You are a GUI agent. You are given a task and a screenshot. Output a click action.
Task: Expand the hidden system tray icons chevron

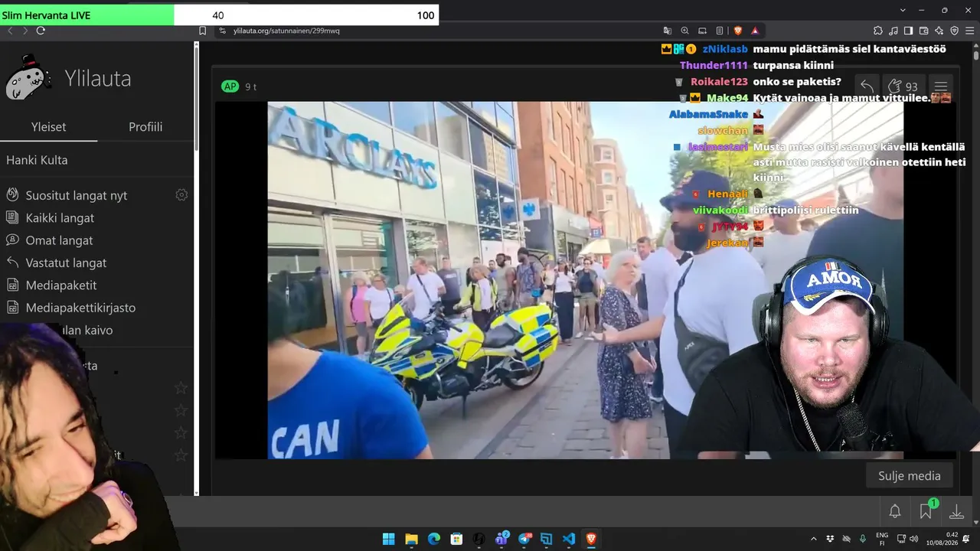[x=813, y=539]
